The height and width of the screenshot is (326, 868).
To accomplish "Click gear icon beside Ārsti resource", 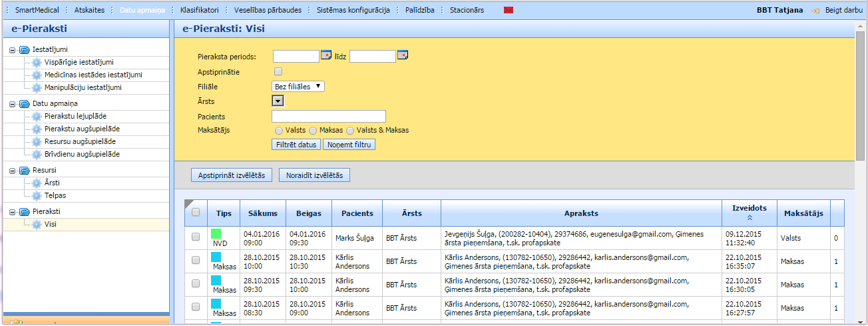I will point(37,183).
